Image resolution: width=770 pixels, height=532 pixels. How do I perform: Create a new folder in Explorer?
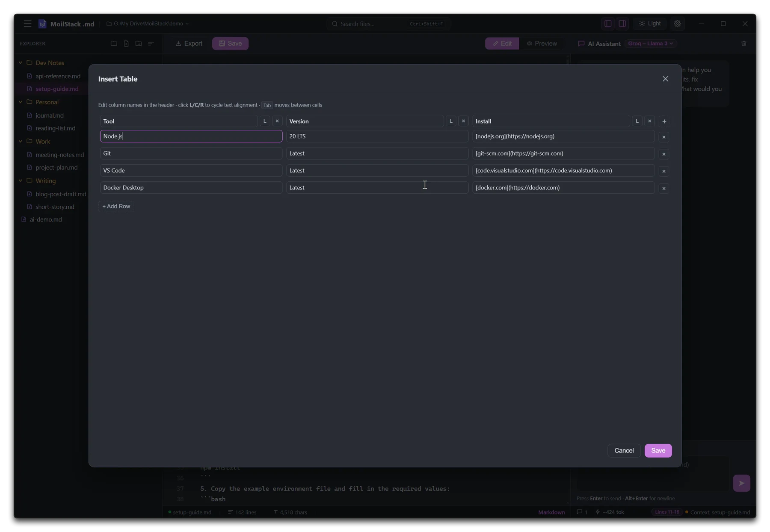tap(139, 43)
